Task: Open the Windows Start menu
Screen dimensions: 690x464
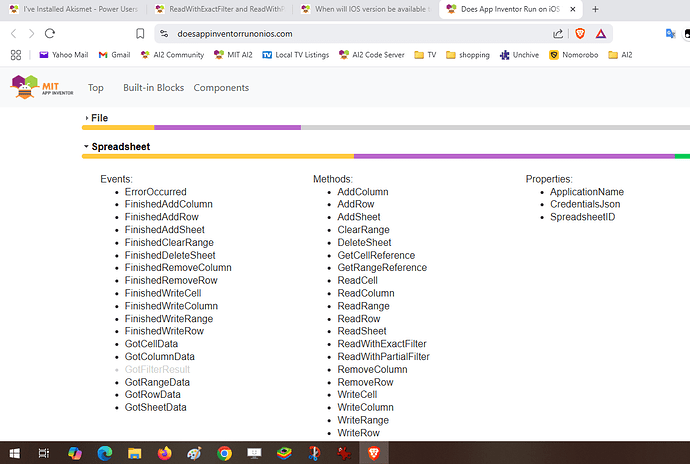Action: pyautogui.click(x=15, y=453)
